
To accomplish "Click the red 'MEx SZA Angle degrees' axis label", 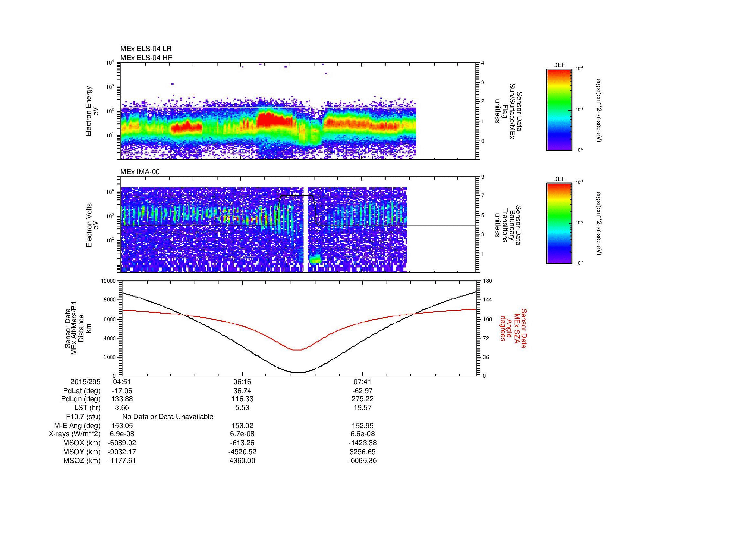I will tap(514, 328).
